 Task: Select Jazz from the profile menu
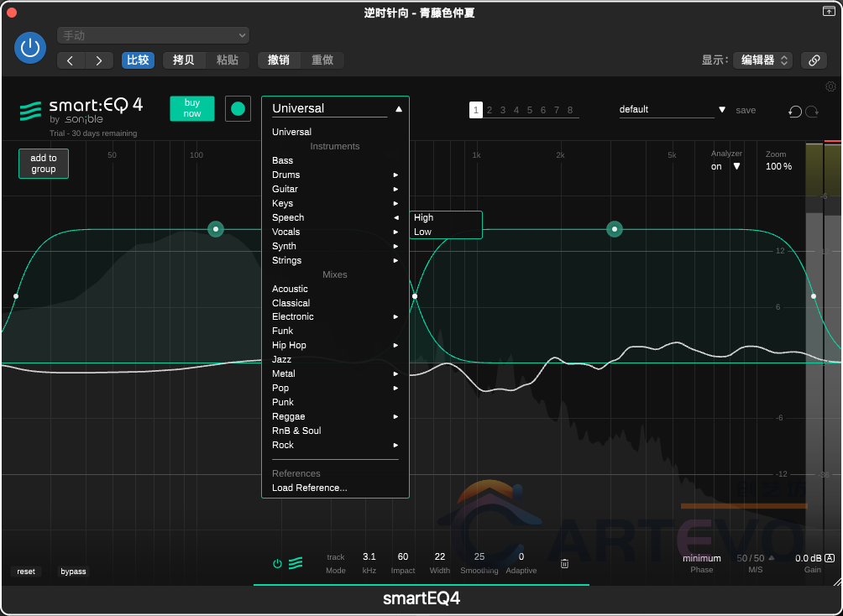282,359
